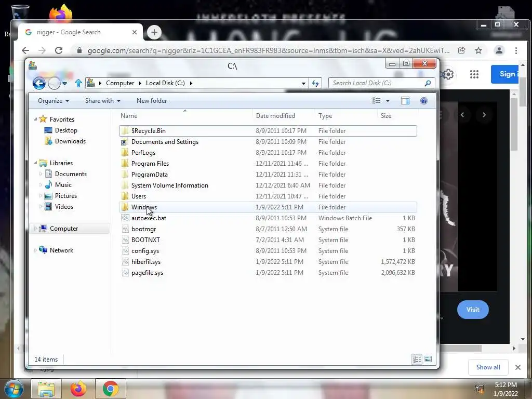532x399 pixels.
Task: Open the address bar history dropdown
Action: point(303,83)
